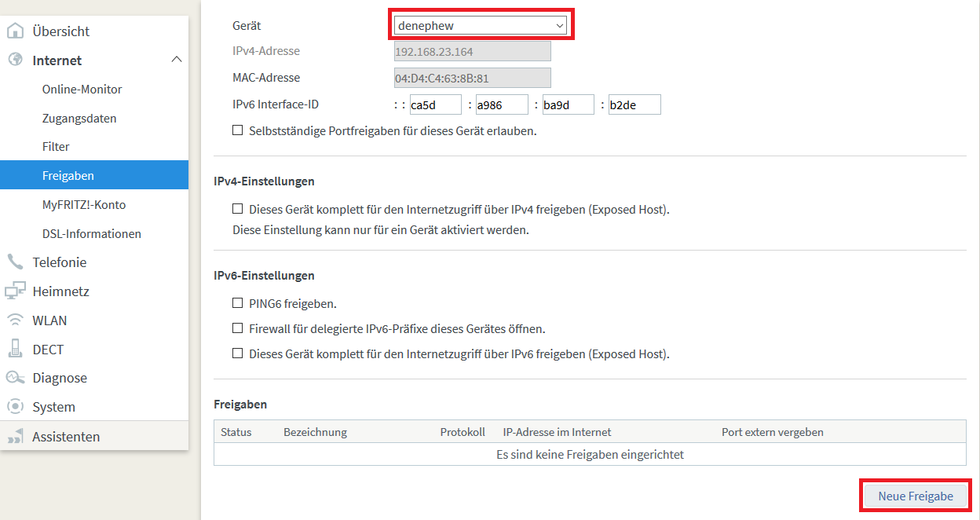Click the System icon in sidebar
Viewport: 980px width, 520px height.
pyautogui.click(x=15, y=407)
